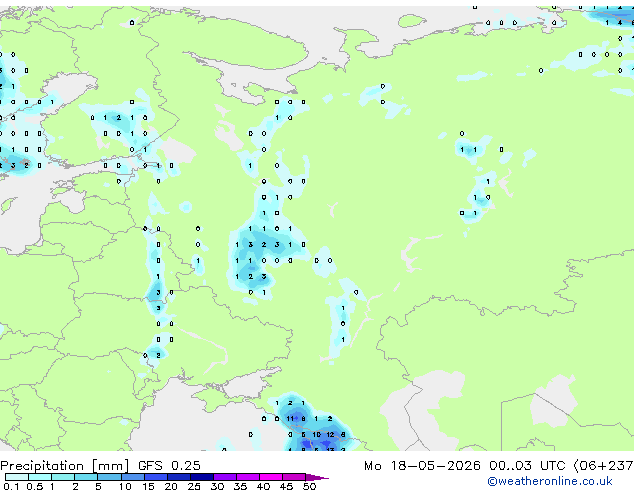This screenshot has height=490, width=634.
Task: Click the 0.5–1 mm legend color swatch
Action: pos(40,477)
